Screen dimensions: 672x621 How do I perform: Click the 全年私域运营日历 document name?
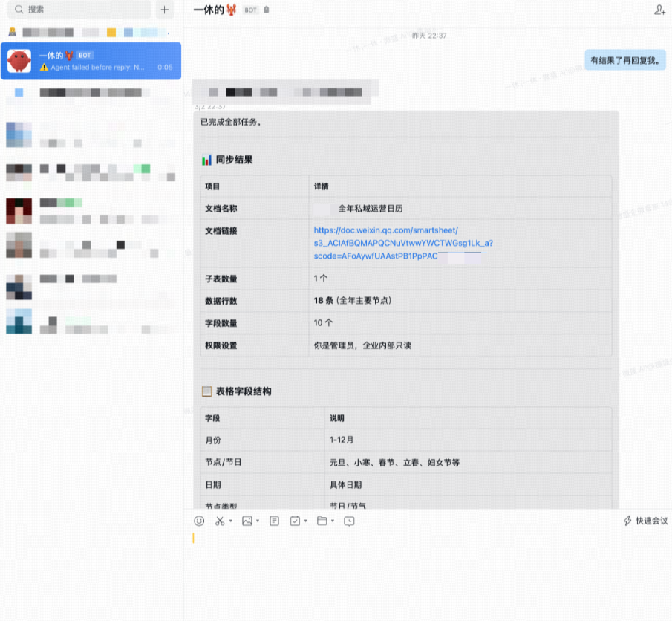click(x=371, y=209)
